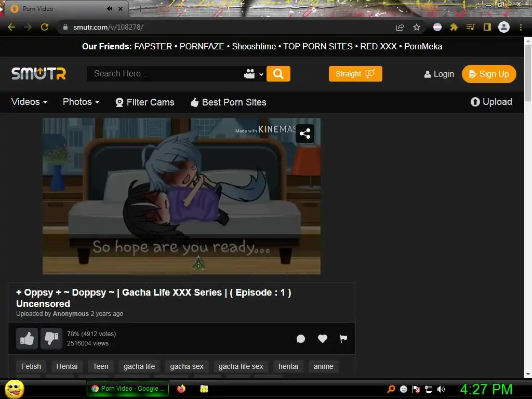Open the browser share page icon
This screenshot has height=399, width=532.
(x=400, y=27)
